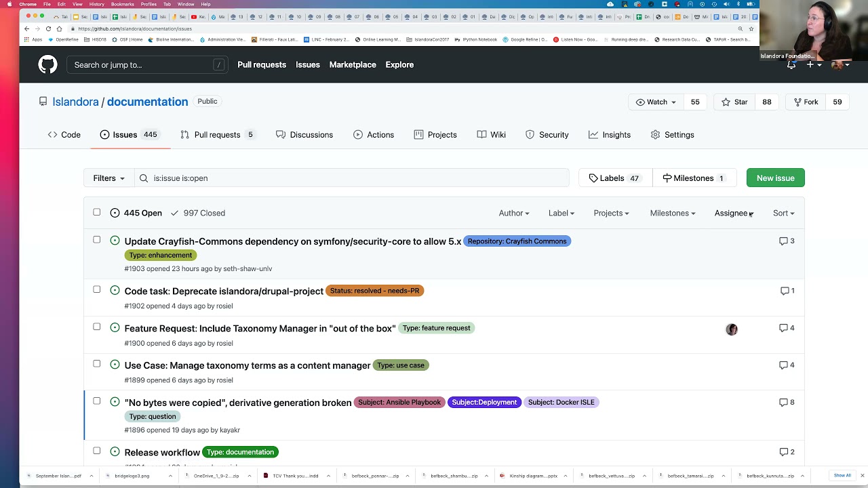
Task: Open the Bookmarks menu in macOS menu bar
Action: (123, 4)
